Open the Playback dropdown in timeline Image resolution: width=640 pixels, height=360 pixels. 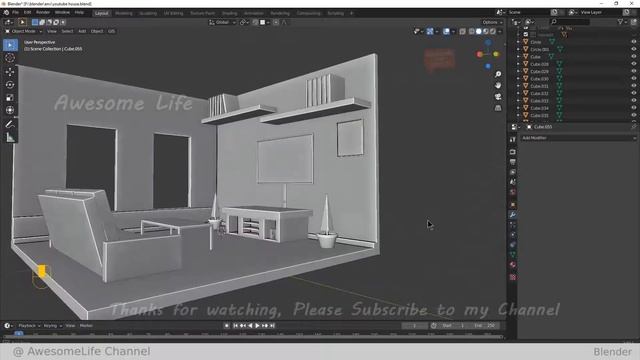tap(29, 326)
